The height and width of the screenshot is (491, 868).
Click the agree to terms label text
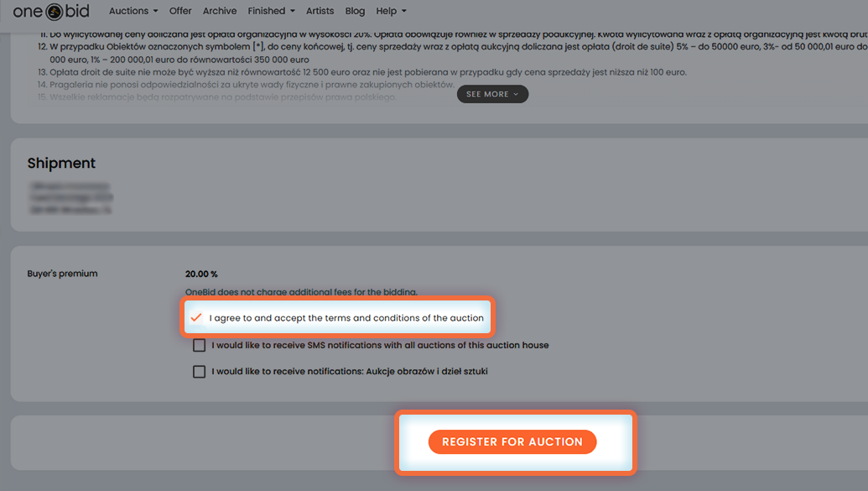tap(346, 318)
